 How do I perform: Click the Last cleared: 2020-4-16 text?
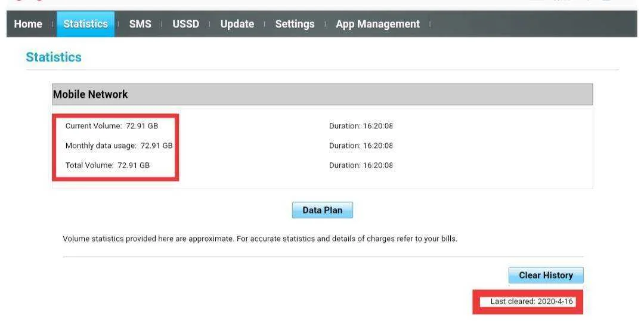point(531,301)
